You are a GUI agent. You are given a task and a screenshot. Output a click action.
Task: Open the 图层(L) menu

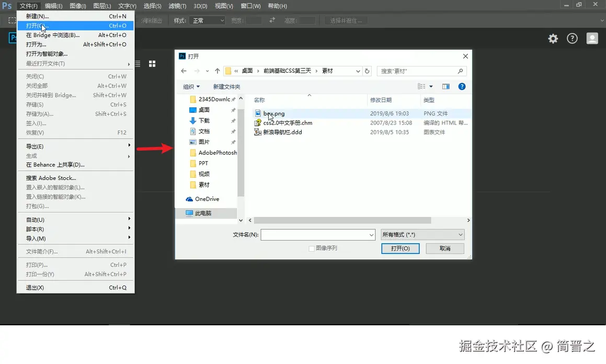coord(102,6)
